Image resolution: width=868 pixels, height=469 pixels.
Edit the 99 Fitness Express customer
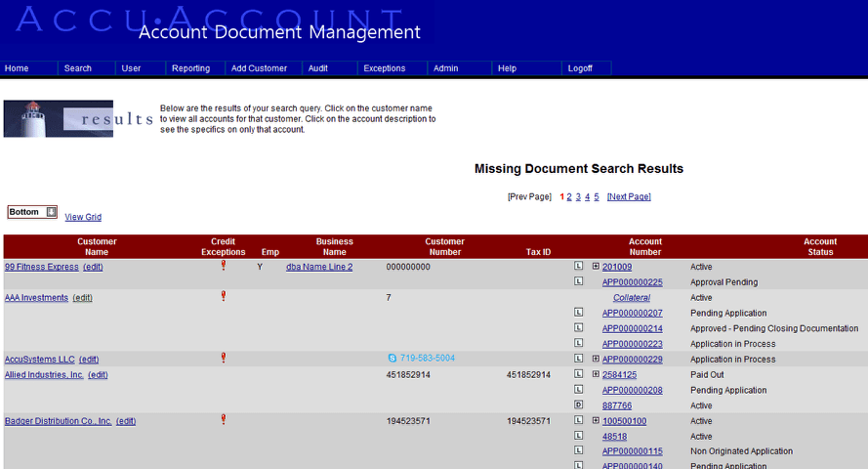tap(93, 267)
